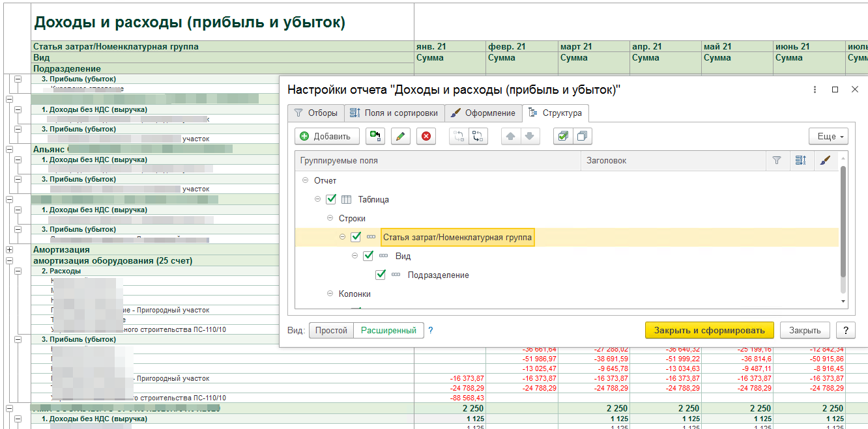This screenshot has width=868, height=429.
Task: Click the cell with value -88 568,43
Action: pos(450,398)
